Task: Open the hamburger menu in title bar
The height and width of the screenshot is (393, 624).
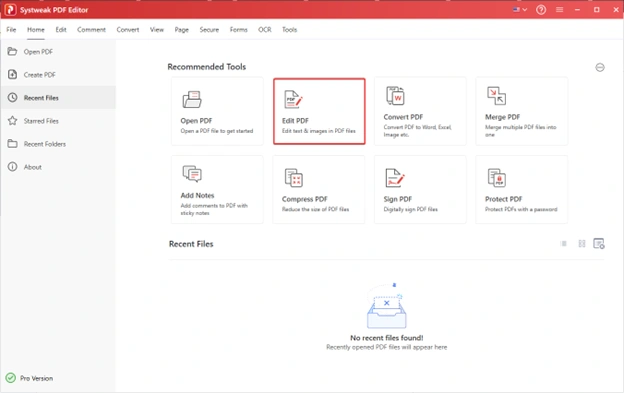Action: pos(560,10)
